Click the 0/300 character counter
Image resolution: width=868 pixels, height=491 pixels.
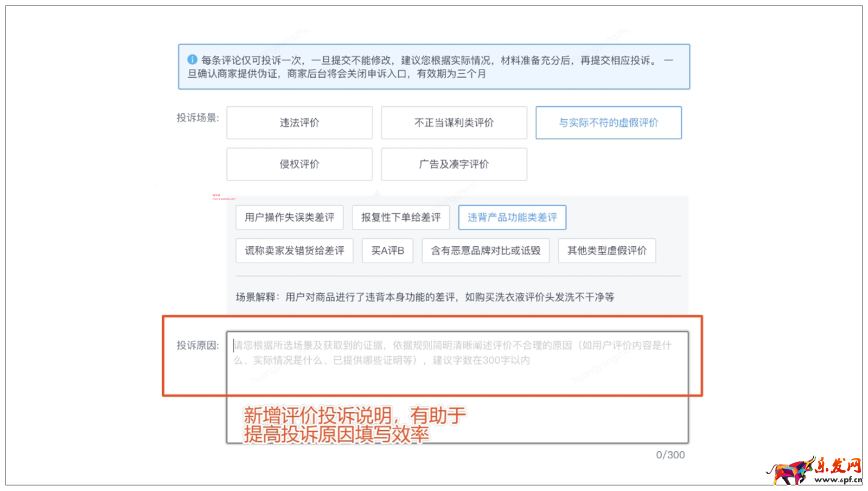(x=671, y=456)
